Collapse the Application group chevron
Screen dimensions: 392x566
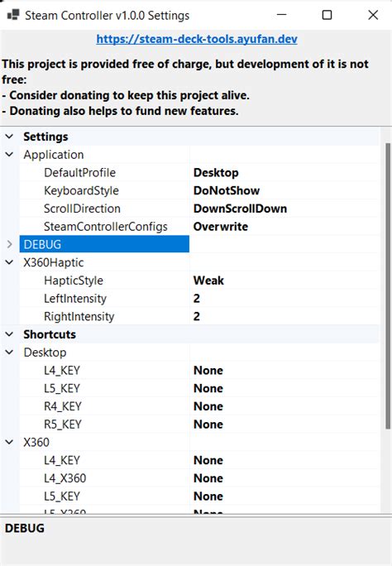pyautogui.click(x=9, y=155)
